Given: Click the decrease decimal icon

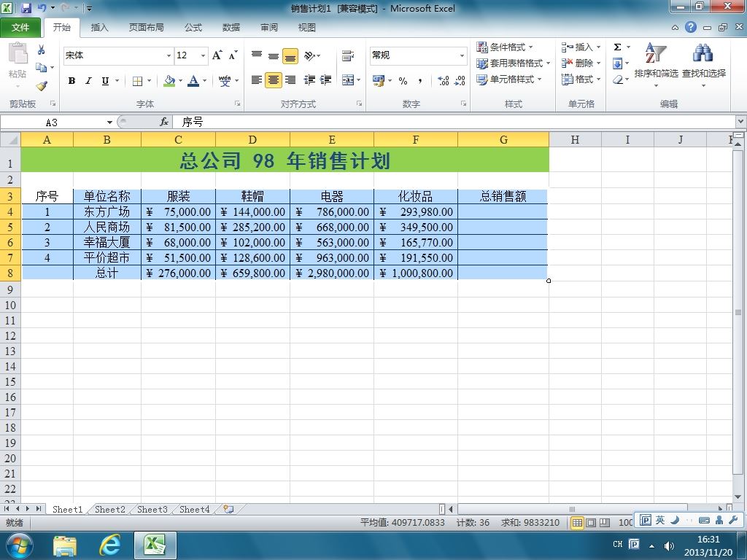Looking at the screenshot, I should tap(460, 81).
